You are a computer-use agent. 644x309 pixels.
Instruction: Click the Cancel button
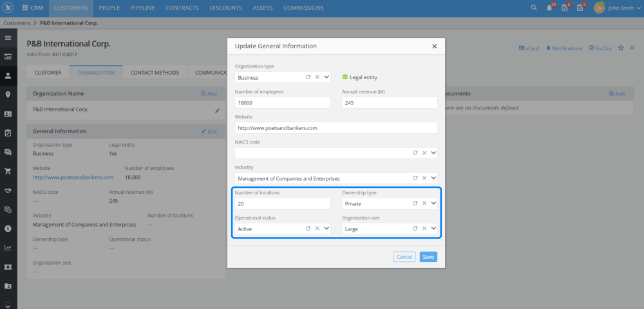(x=404, y=257)
